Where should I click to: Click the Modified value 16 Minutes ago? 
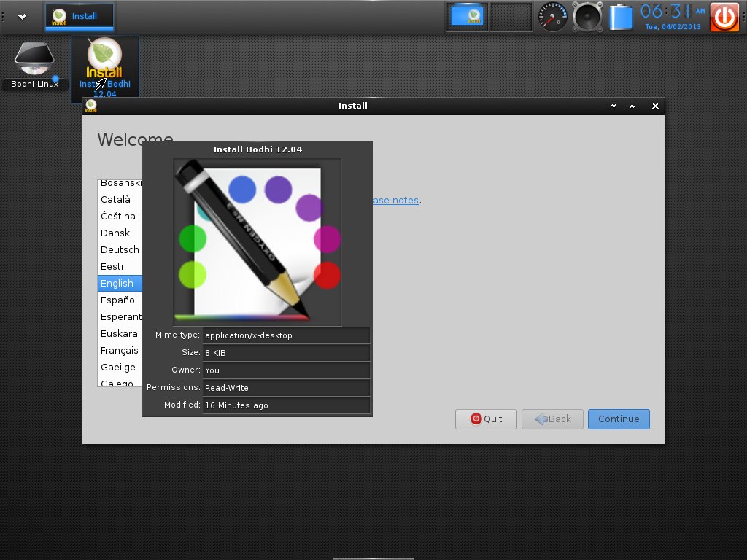tap(286, 405)
